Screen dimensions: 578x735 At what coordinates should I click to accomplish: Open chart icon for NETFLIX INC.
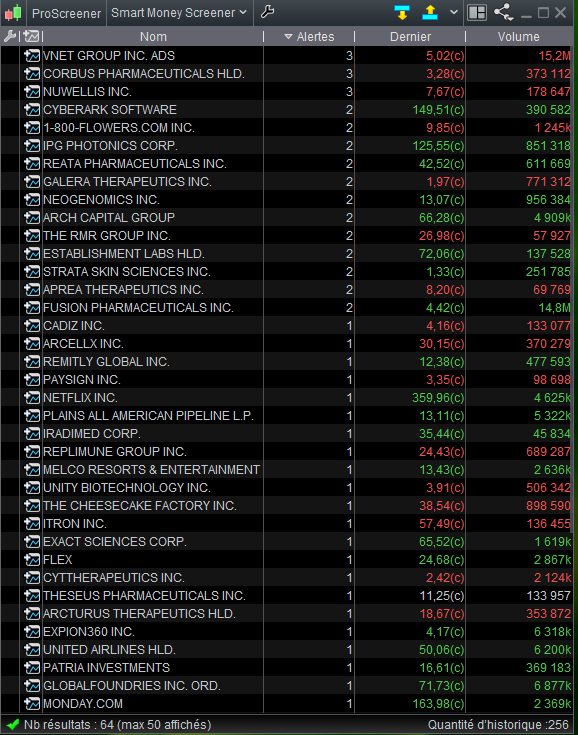tap(32, 398)
